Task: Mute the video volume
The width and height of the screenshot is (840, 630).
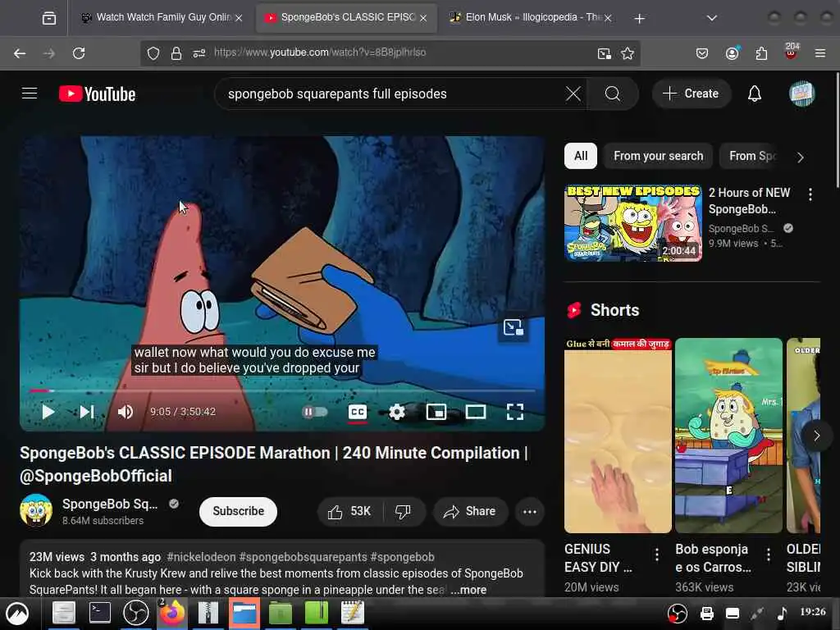Action: point(125,412)
